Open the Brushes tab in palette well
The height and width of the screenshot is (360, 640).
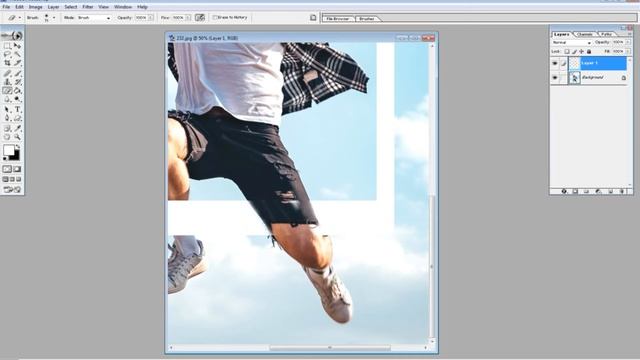click(367, 19)
